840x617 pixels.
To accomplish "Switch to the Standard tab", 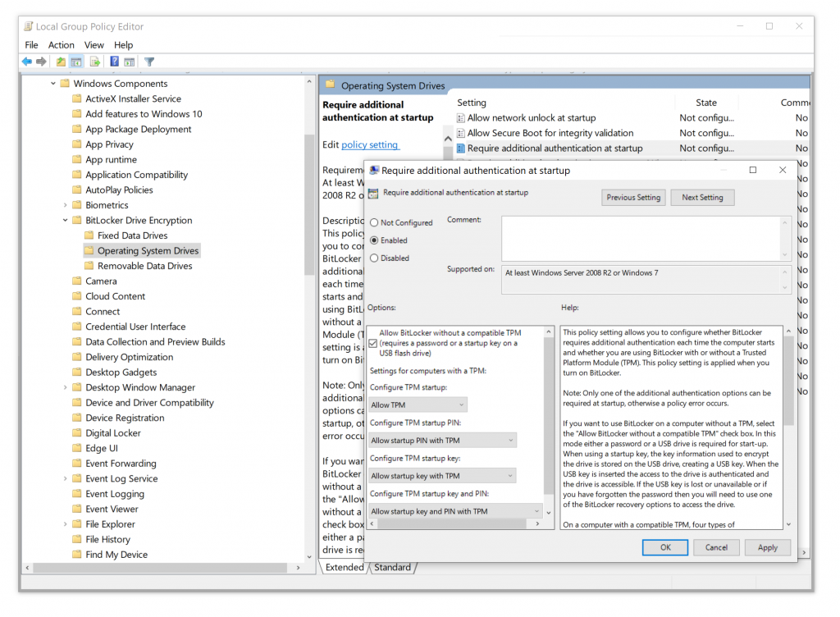I will pos(393,567).
